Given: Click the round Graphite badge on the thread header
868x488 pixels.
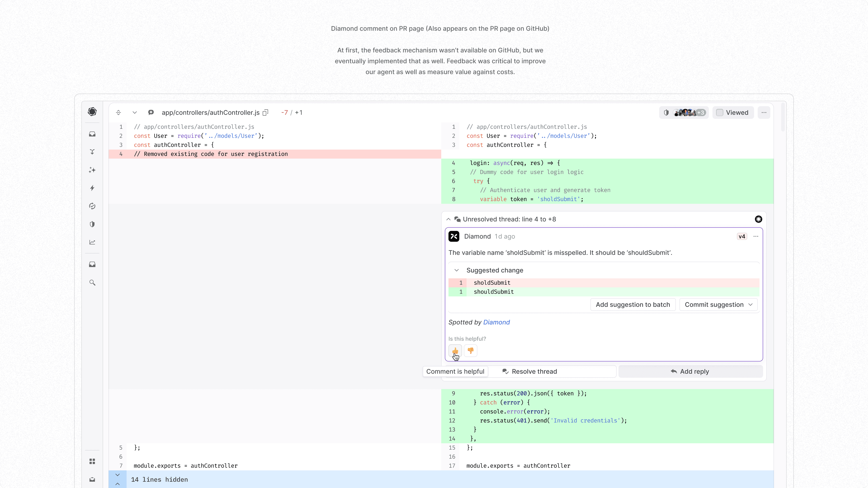Looking at the screenshot, I should pos(758,219).
